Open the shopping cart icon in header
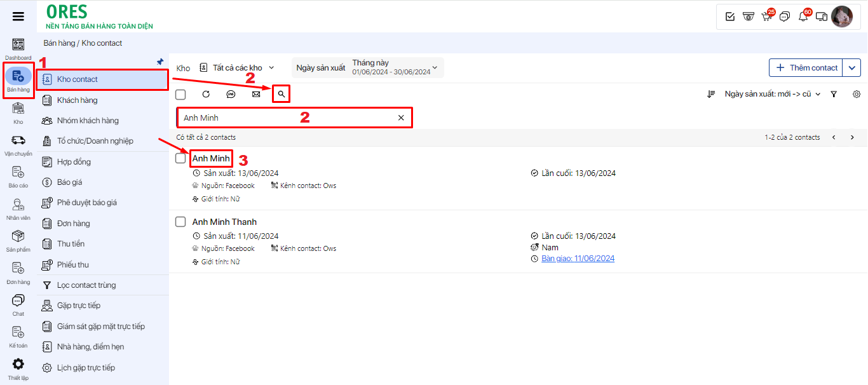Screen dimensions: 868x385 tap(766, 17)
